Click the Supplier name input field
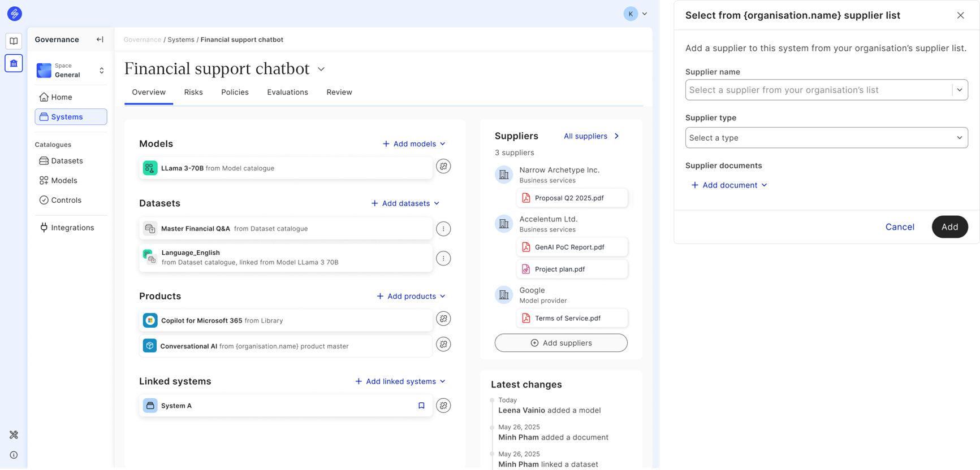 817,90
